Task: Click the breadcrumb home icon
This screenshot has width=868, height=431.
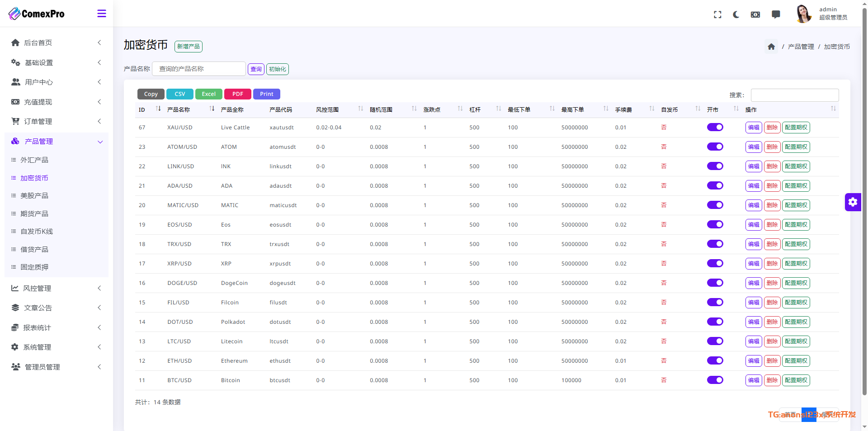Action: [771, 47]
